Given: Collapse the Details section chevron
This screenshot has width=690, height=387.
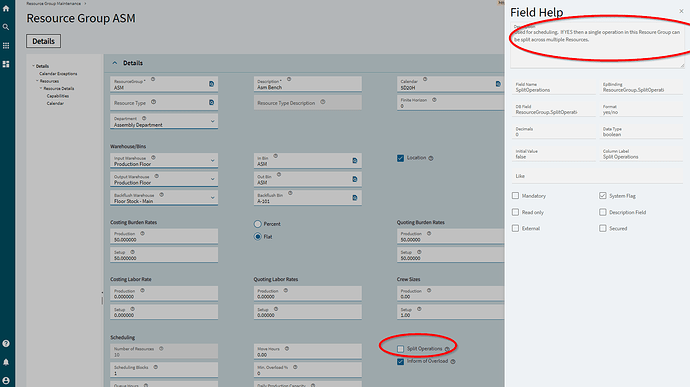Looking at the screenshot, I should pos(115,63).
